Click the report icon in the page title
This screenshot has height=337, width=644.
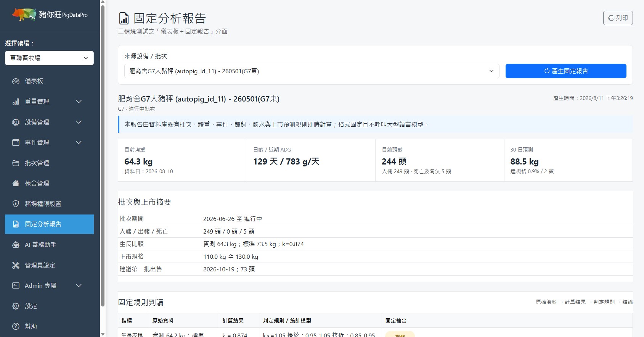tap(124, 18)
